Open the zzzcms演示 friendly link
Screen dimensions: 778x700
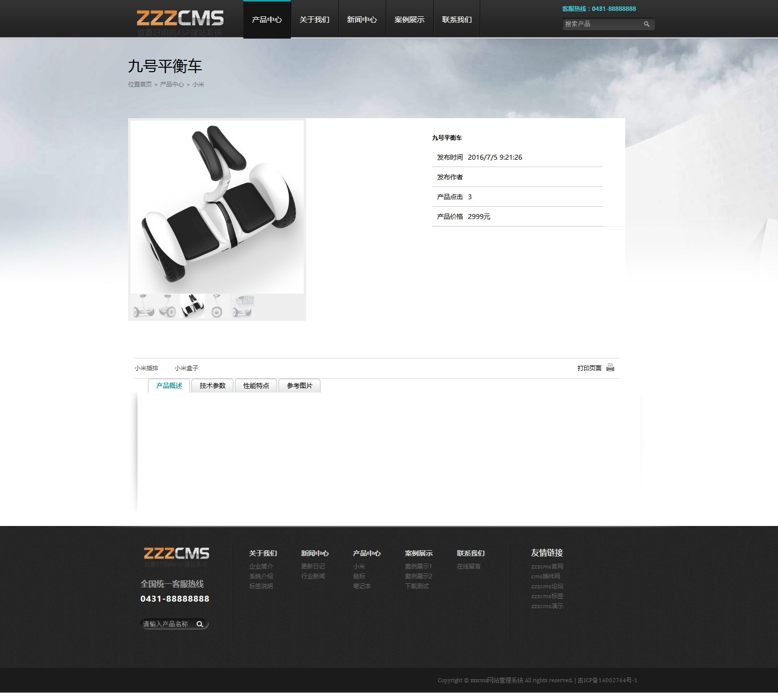coord(547,606)
